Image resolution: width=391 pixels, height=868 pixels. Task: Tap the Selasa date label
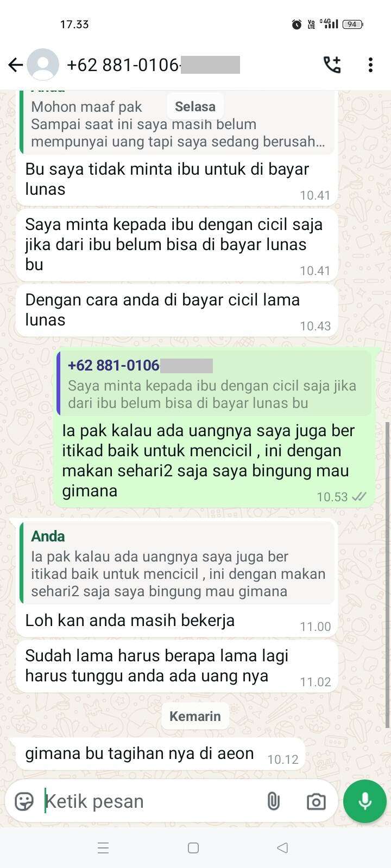195,107
